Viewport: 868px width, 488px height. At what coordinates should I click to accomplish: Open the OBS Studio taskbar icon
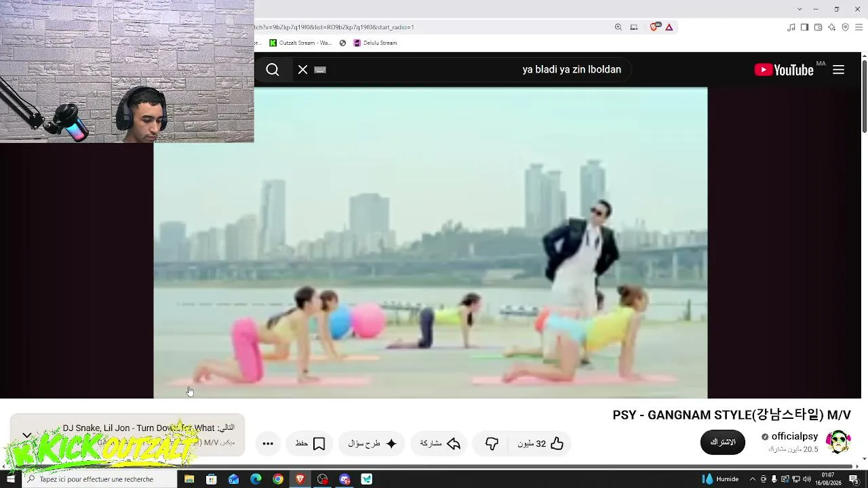pyautogui.click(x=322, y=479)
